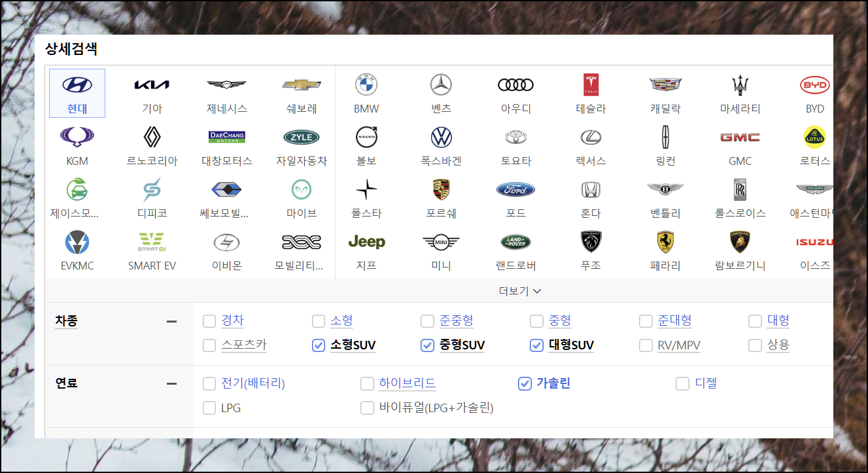The width and height of the screenshot is (868, 473).
Task: Enable the 상용 checkbox
Action: coord(755,345)
